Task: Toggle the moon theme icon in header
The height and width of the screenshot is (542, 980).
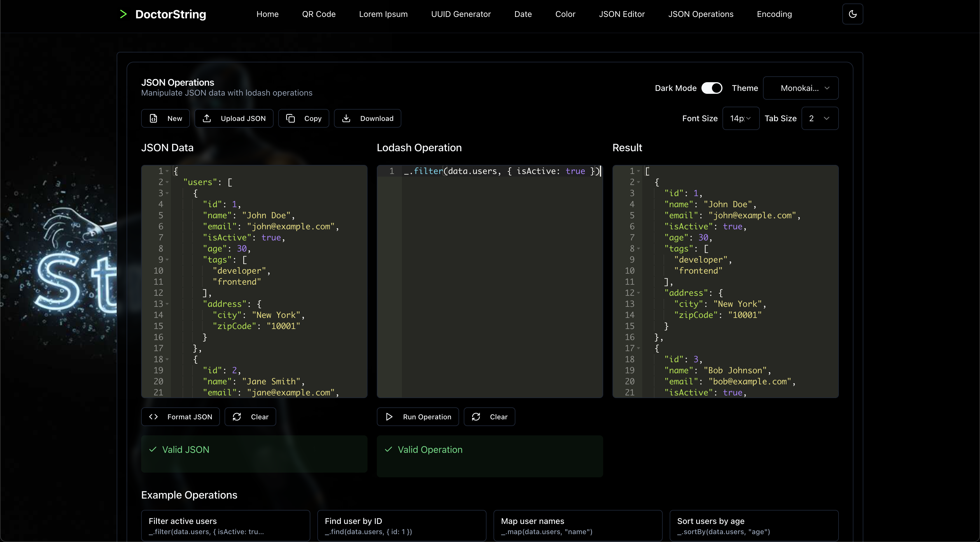Action: [853, 14]
